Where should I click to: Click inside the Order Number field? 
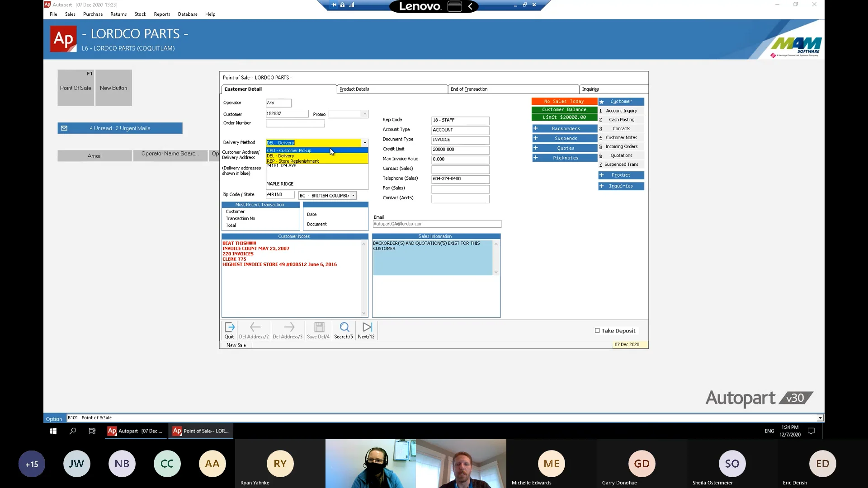(x=295, y=123)
